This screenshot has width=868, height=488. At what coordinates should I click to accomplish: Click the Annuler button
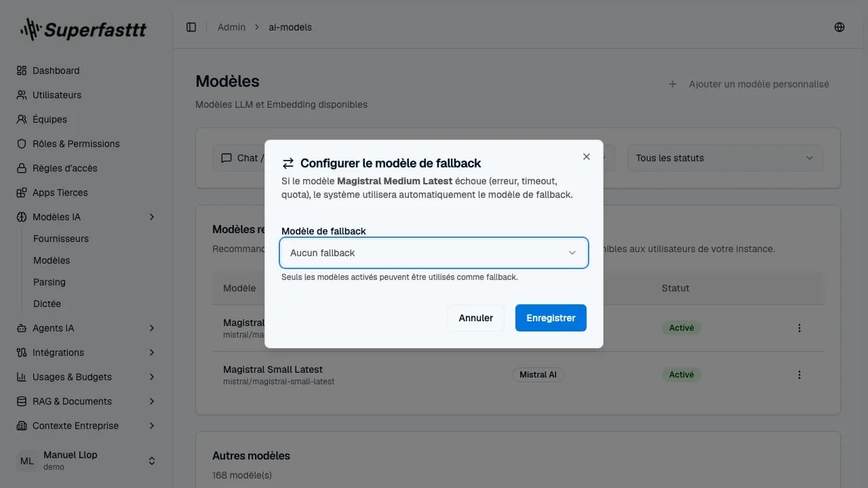(476, 318)
